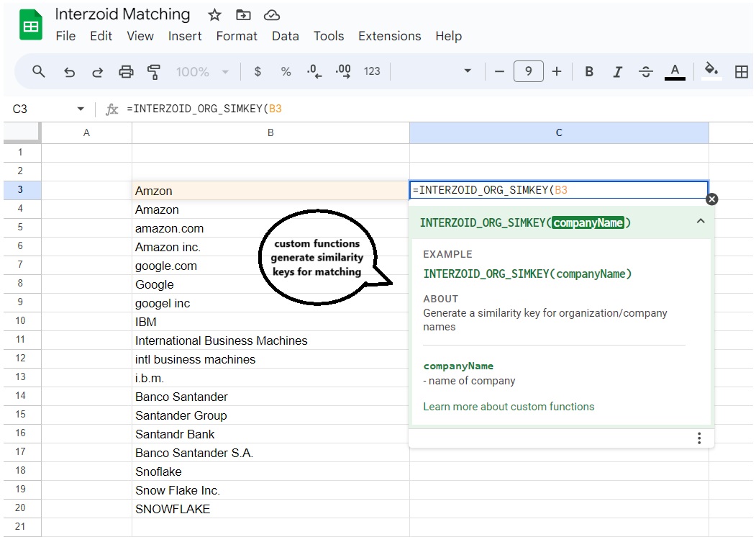This screenshot has height=537, width=756.
Task: Select row 10 header
Action: [21, 321]
